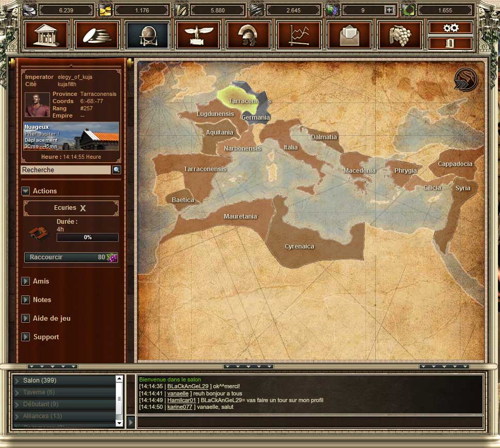The width and height of the screenshot is (500, 448).
Task: Expand the Notes section
Action: (x=26, y=300)
